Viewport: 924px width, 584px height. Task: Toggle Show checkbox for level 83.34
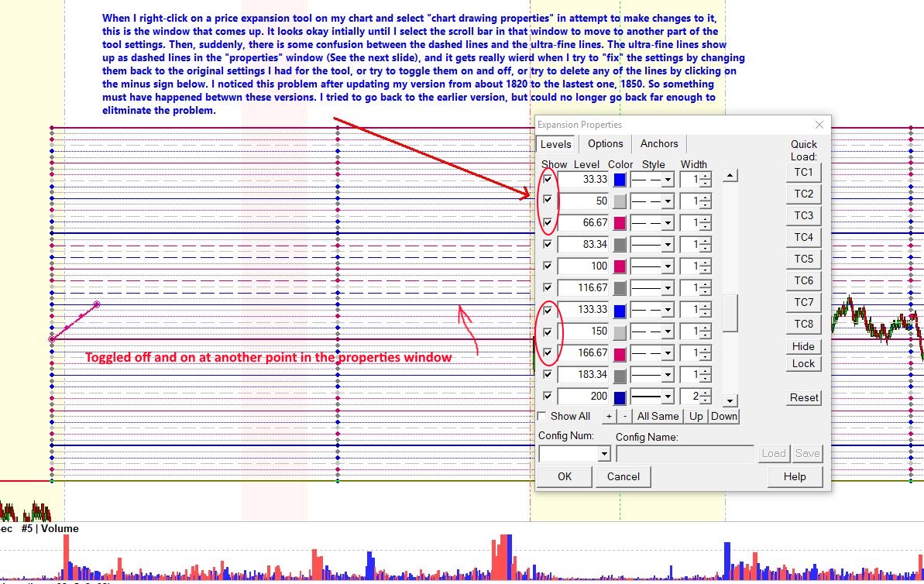point(548,244)
